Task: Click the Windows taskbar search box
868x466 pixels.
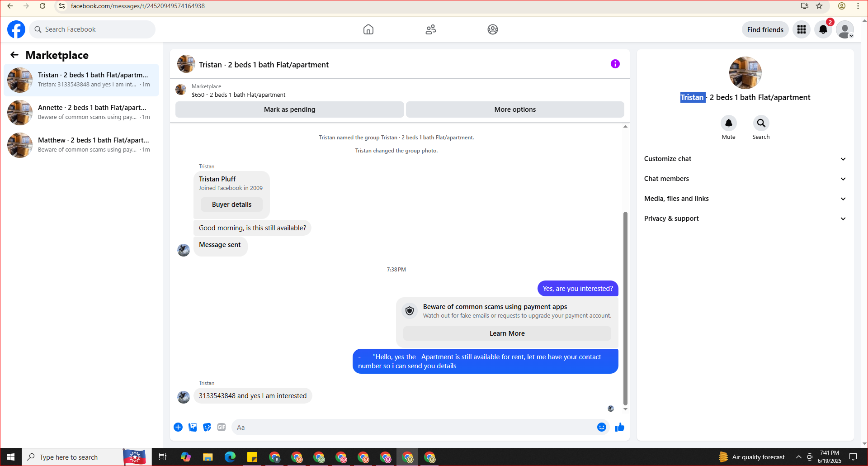Action: click(x=72, y=457)
